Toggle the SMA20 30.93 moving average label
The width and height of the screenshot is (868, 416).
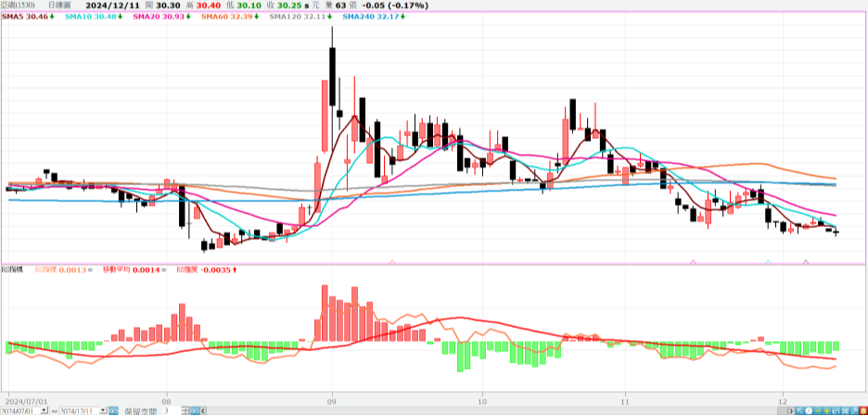click(x=161, y=17)
